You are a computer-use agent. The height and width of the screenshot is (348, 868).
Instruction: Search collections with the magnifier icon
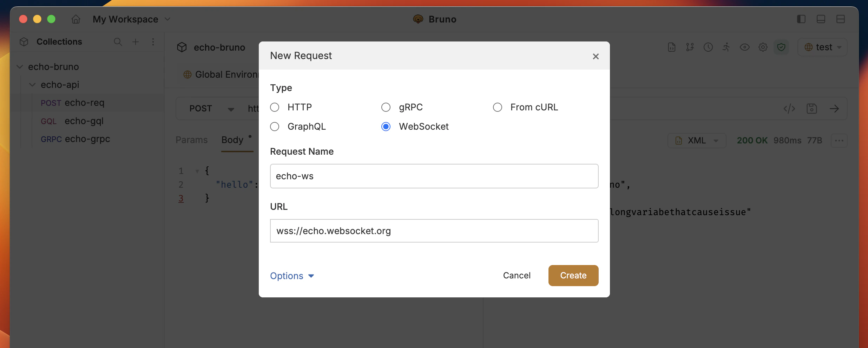(118, 41)
